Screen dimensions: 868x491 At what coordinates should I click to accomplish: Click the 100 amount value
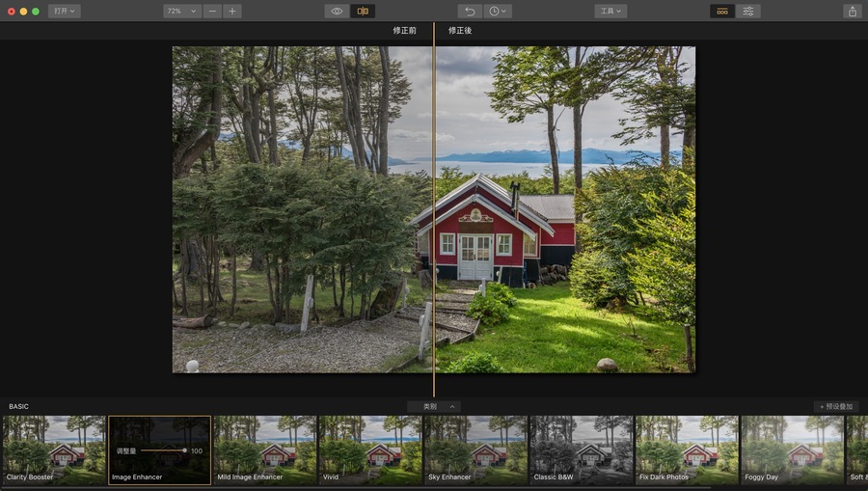(197, 450)
